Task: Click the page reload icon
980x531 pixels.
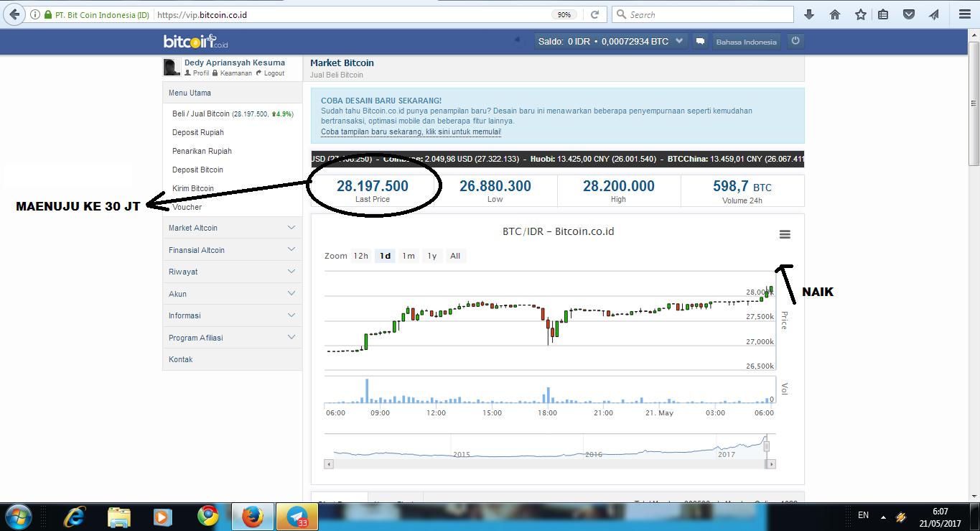Action: [594, 14]
